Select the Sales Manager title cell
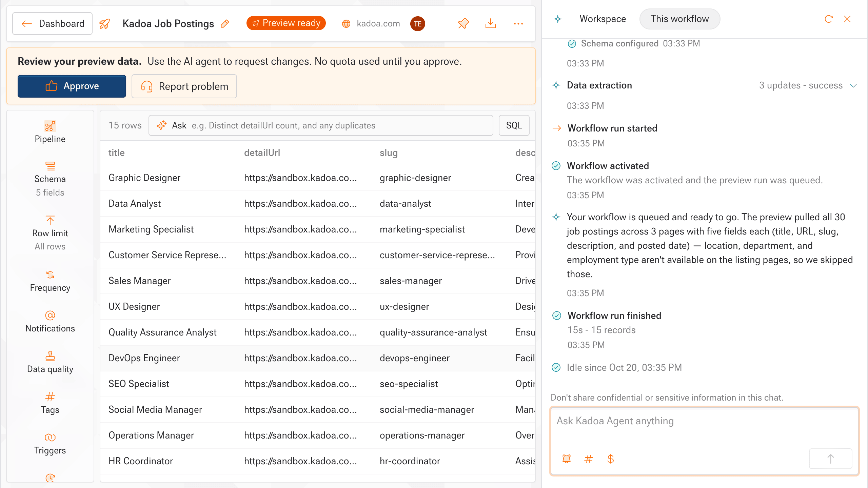 pos(139,281)
